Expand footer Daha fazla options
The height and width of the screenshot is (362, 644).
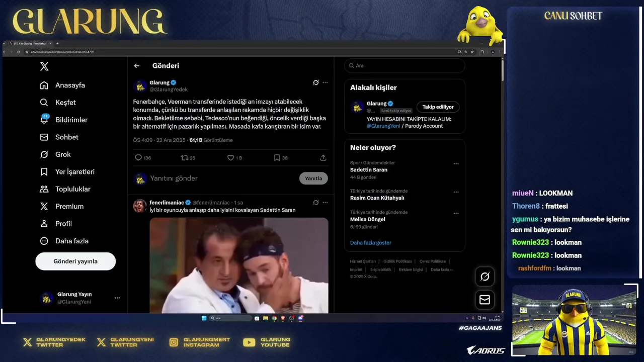(442, 269)
